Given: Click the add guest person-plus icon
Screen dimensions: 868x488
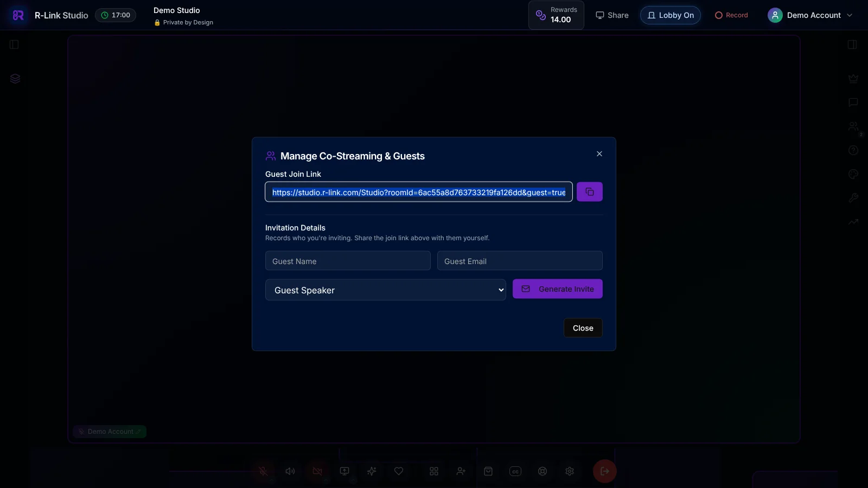Looking at the screenshot, I should 461,471.
